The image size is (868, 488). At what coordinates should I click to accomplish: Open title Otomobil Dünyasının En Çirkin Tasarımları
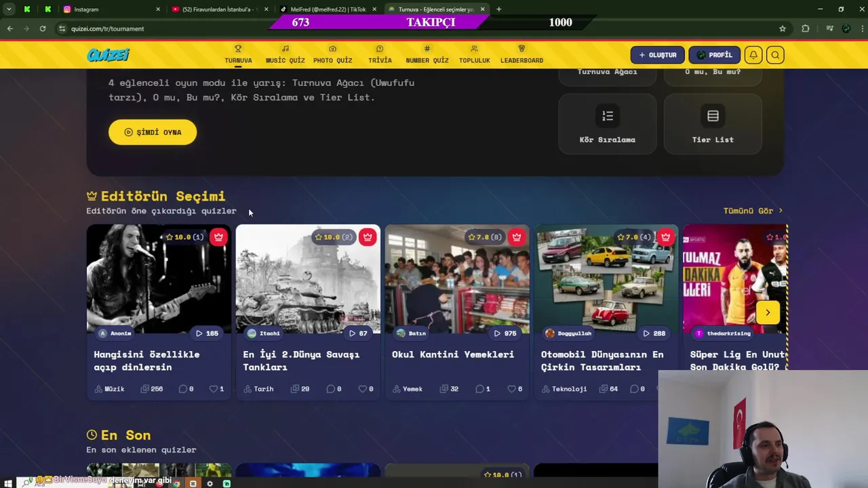coord(602,361)
